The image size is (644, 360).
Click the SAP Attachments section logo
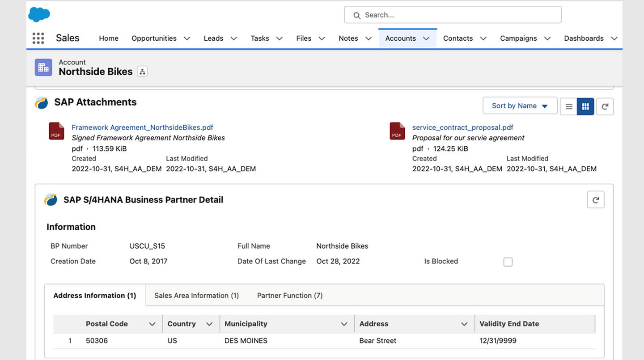pyautogui.click(x=42, y=103)
